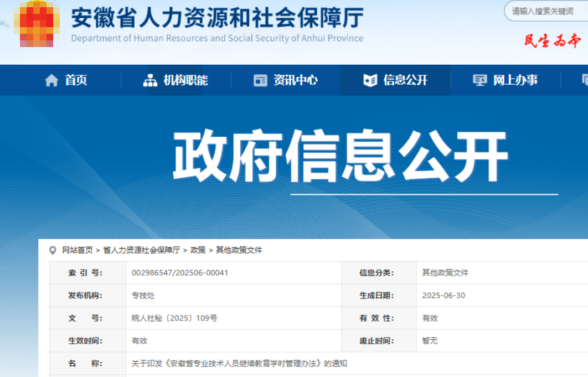Image resolution: width=588 pixels, height=377 pixels.
Task: Open the 首页 menu item
Action: click(76, 81)
